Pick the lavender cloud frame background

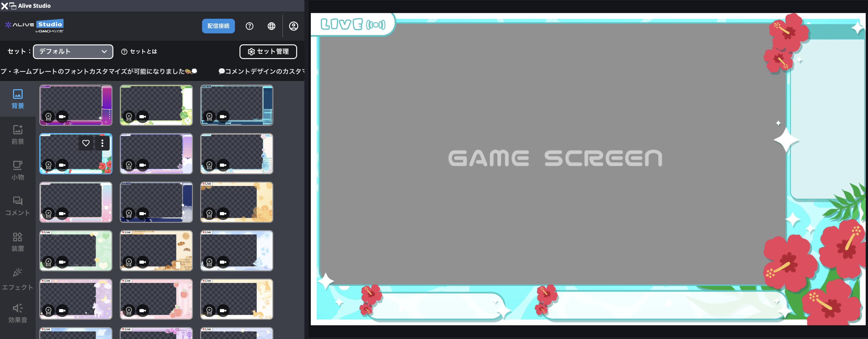tap(156, 154)
